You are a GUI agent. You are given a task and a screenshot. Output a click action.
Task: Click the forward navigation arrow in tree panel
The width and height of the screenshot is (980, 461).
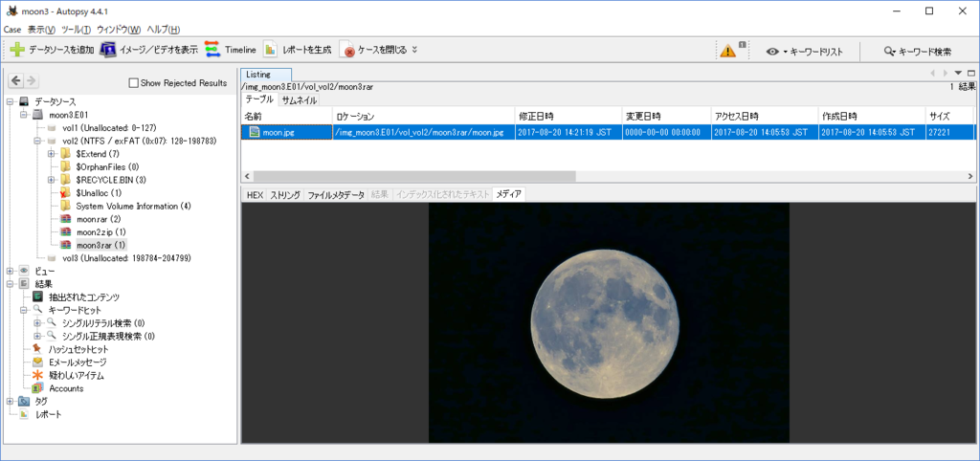(31, 80)
